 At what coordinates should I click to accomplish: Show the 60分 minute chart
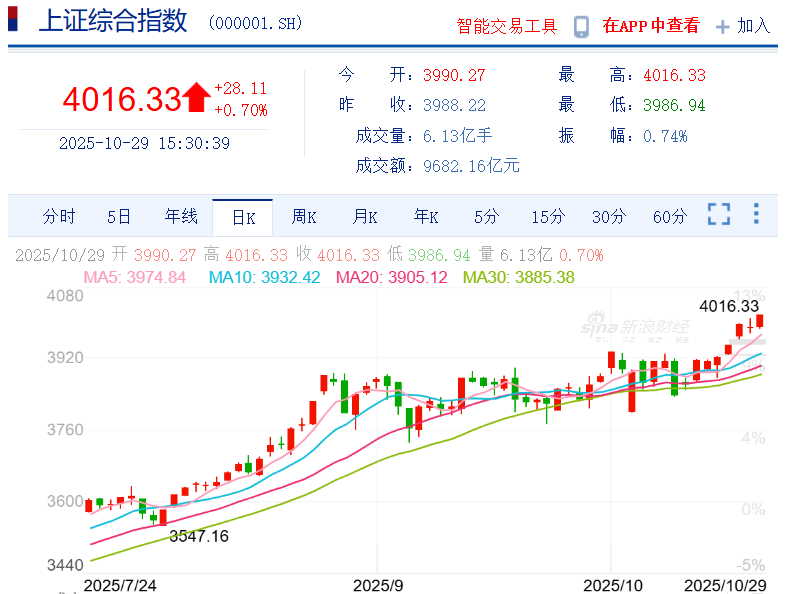(x=669, y=216)
